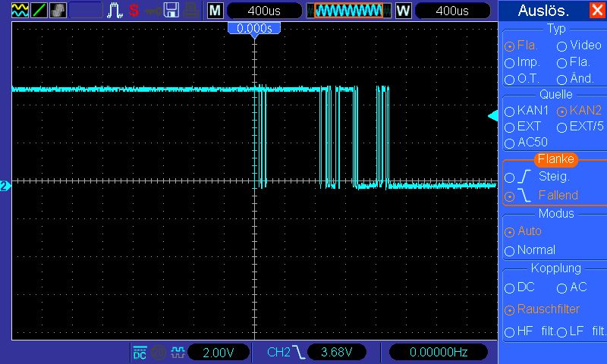Click the waveform overview thumbnail in toolbar
This screenshot has width=607, height=364.
point(349,11)
